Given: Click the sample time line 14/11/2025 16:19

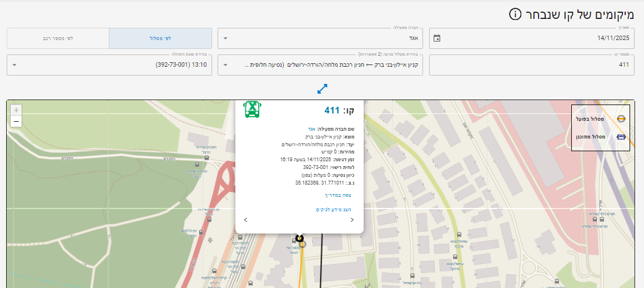Looking at the screenshot, I should point(317,160).
